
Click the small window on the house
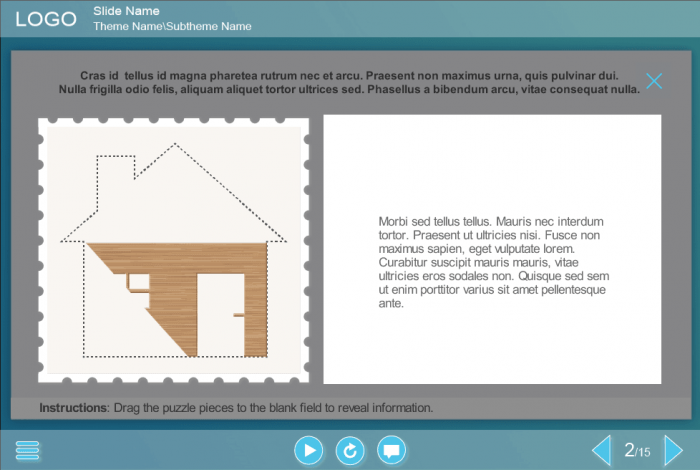(138, 283)
